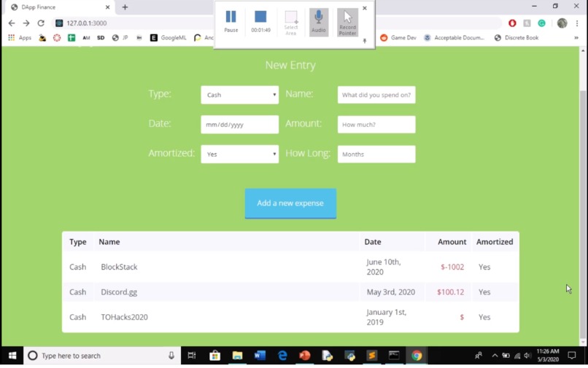
Task: Expand the Amortized dropdown showing Yes
Action: pyautogui.click(x=239, y=154)
